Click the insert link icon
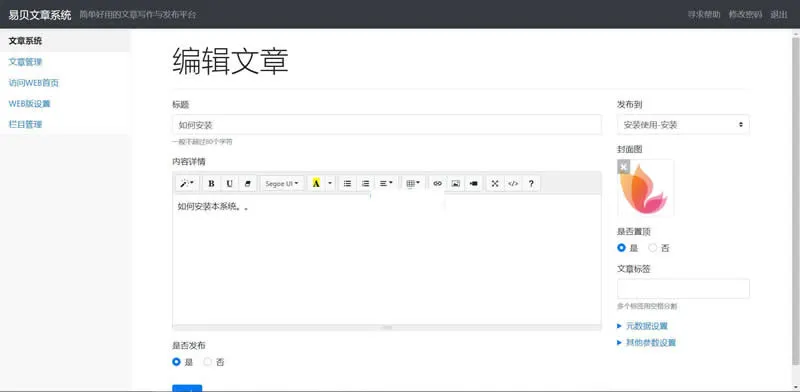Screen dimensions: 800x392 point(437,183)
